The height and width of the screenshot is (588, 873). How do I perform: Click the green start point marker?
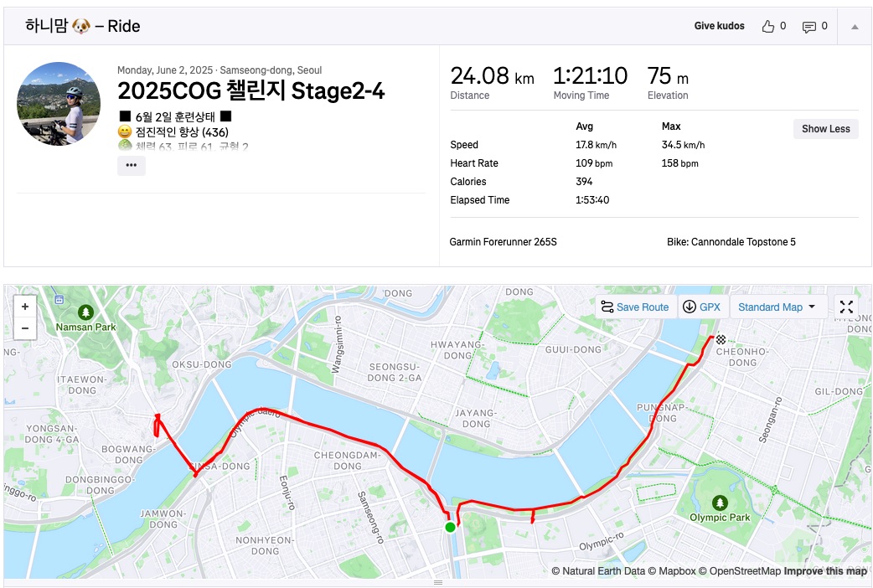pyautogui.click(x=450, y=527)
